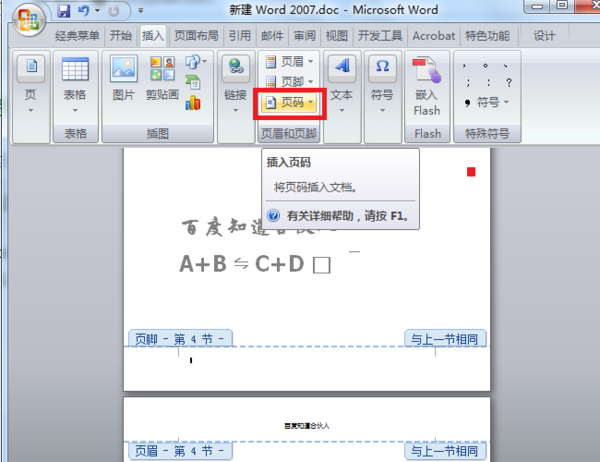The image size is (600, 462).
Task: Open the 视图 tab
Action: tap(336, 36)
